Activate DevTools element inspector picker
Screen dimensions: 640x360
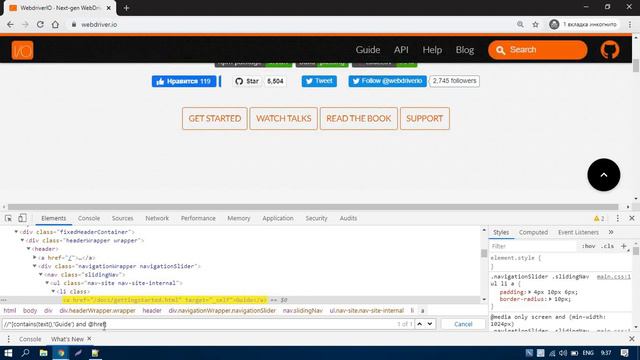(x=8, y=218)
